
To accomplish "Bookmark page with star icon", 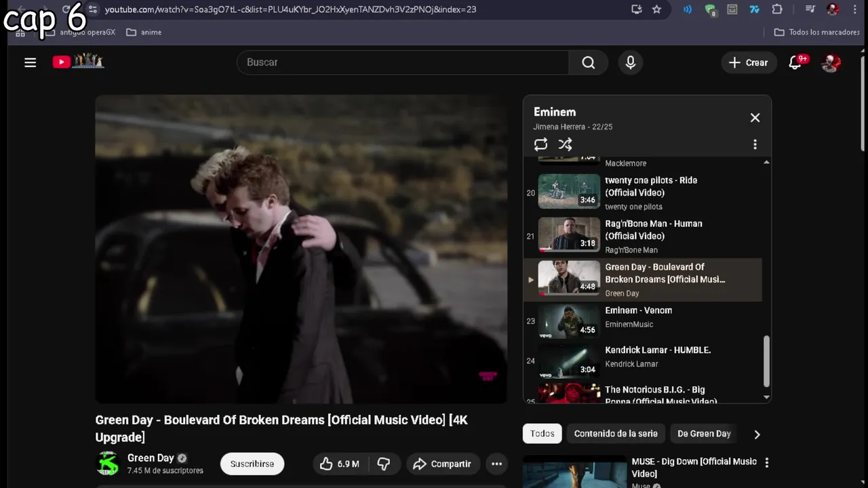I will 656,9.
